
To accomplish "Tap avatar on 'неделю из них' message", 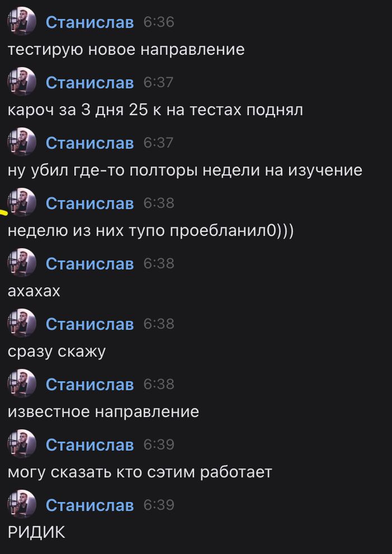I will tap(22, 202).
